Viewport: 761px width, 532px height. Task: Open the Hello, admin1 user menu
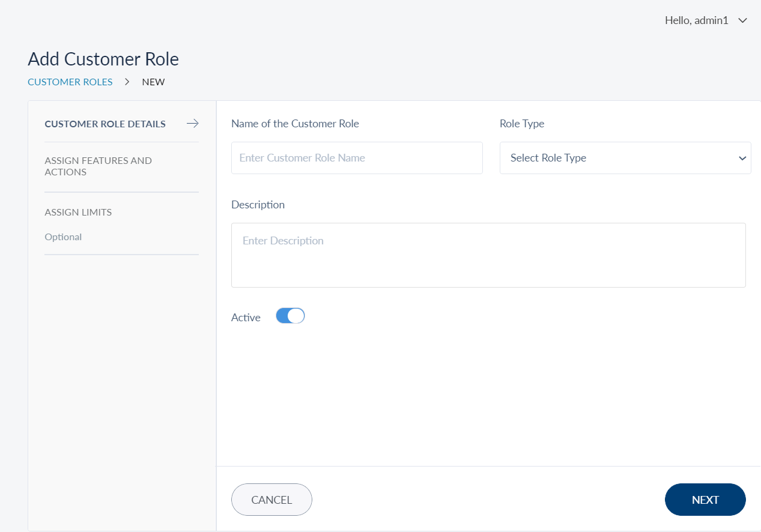697,20
